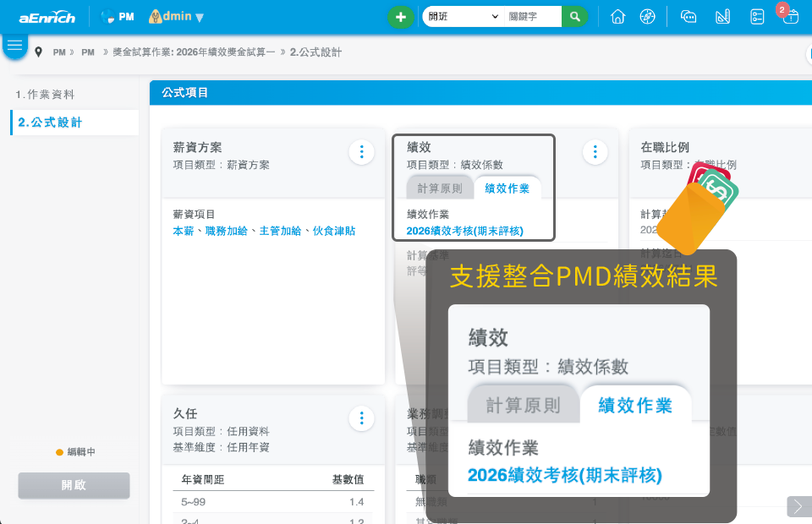This screenshot has height=524, width=812.
Task: Select 1.作業資料 in sidebar
Action: (46, 94)
